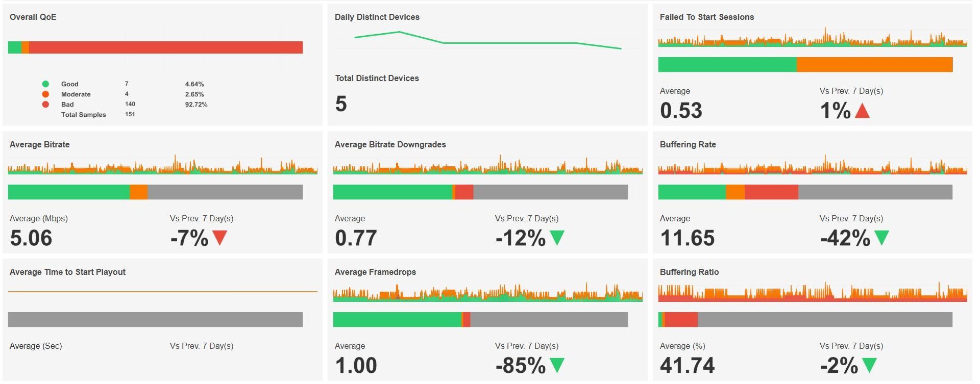Click the green down arrow beside -2%
Image resolution: width=980 pixels, height=384 pixels.
tap(869, 365)
